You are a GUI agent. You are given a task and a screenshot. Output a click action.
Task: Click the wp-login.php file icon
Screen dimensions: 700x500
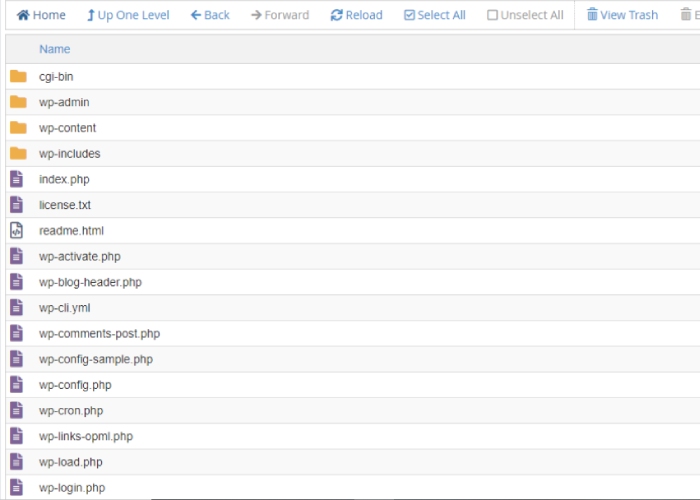17,488
